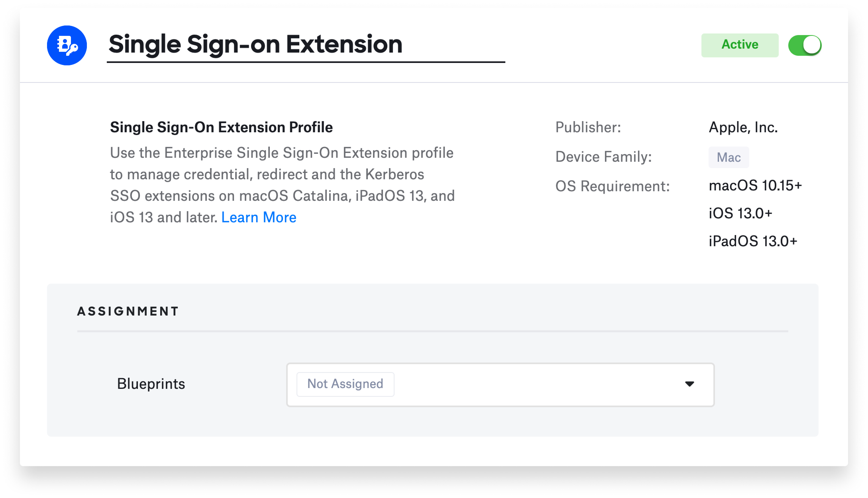Click the macOS 10.15+ requirement text
This screenshot has height=498, width=868.
tap(755, 186)
